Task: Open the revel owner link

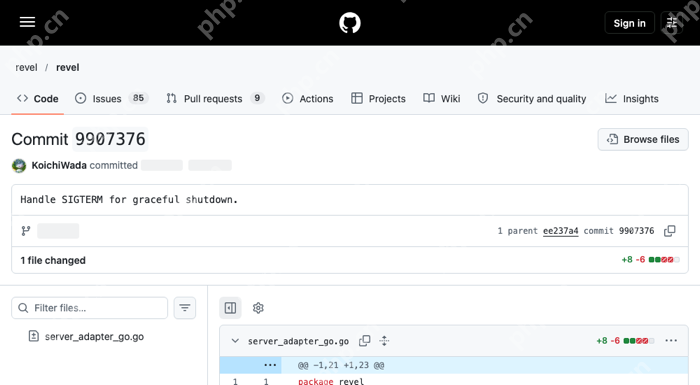Action: (26, 67)
